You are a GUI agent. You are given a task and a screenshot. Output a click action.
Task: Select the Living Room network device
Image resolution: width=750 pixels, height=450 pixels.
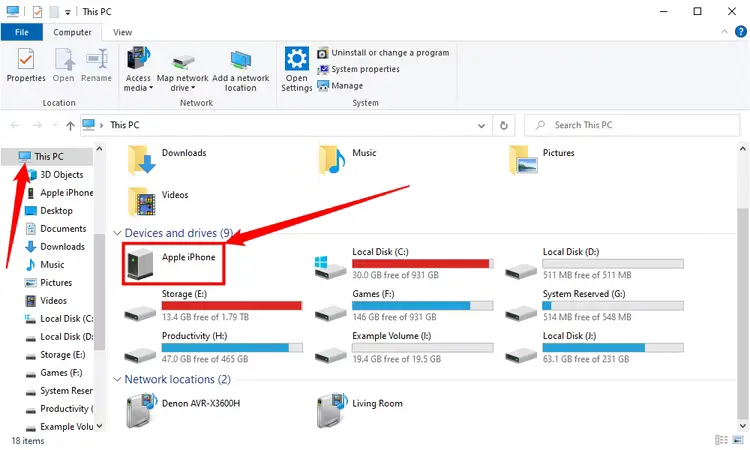360,410
